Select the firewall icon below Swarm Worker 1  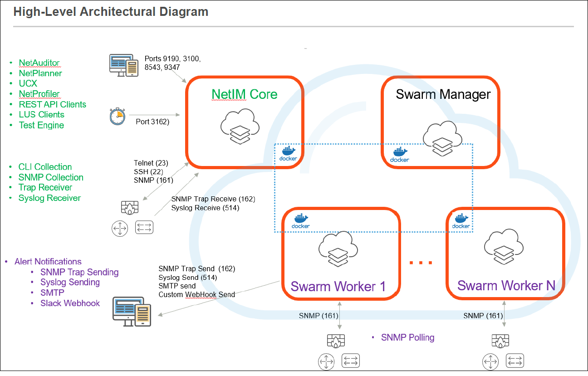point(336,342)
